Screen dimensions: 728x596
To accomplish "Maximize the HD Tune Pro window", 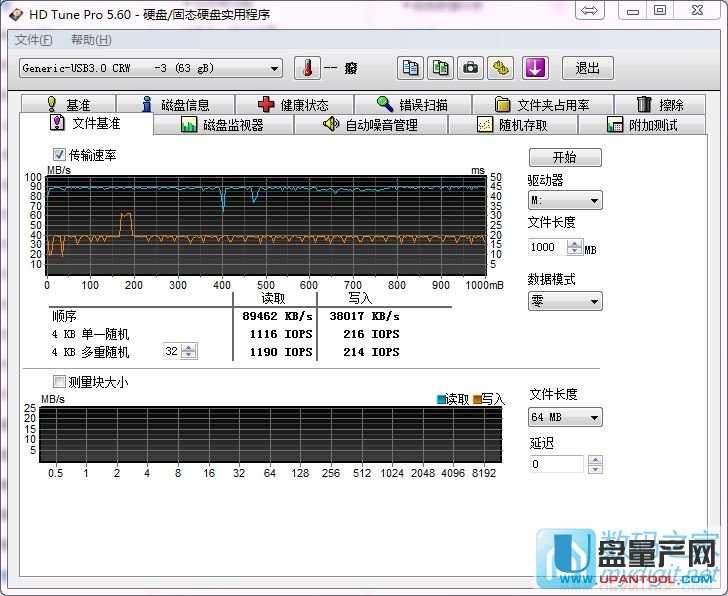I will [660, 11].
